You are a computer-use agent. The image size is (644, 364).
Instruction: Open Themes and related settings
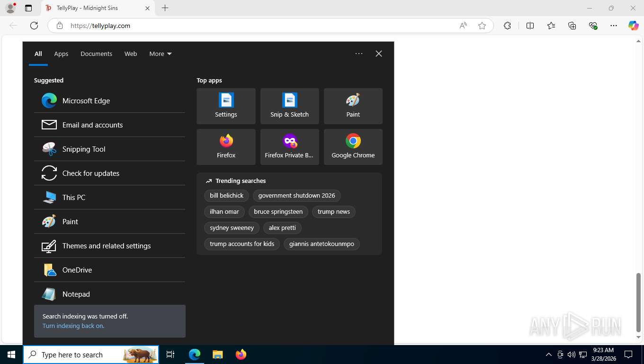point(109,246)
